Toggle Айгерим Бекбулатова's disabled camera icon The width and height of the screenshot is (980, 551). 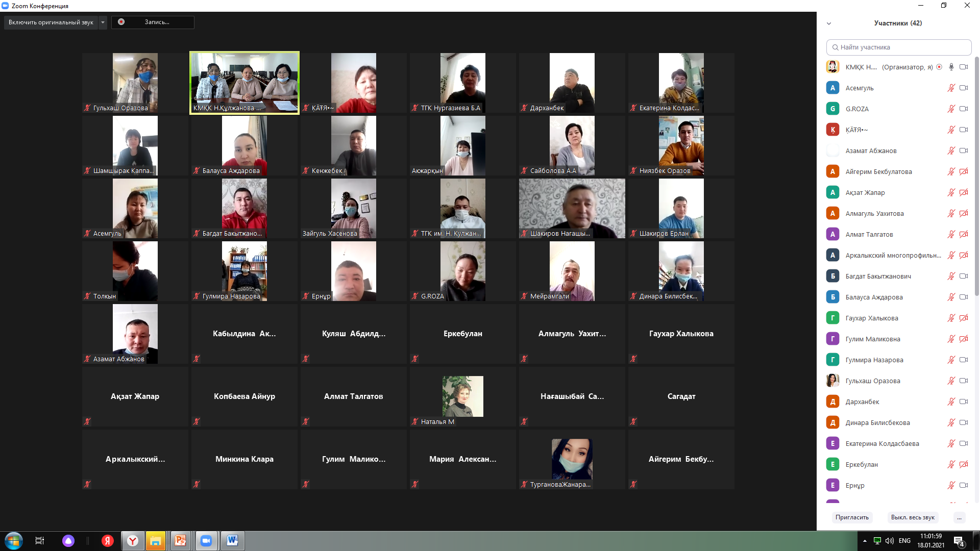coord(963,171)
